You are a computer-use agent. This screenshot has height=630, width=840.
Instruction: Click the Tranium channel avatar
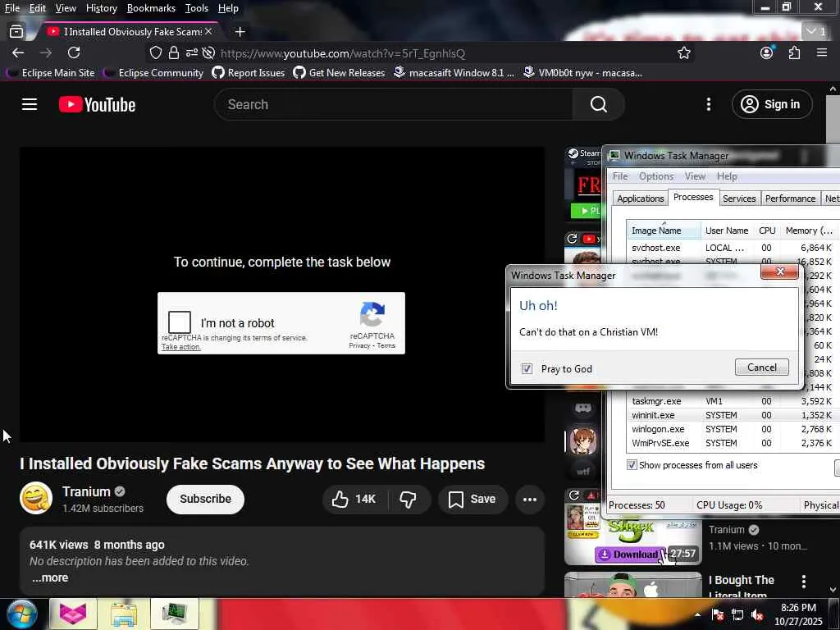(36, 498)
